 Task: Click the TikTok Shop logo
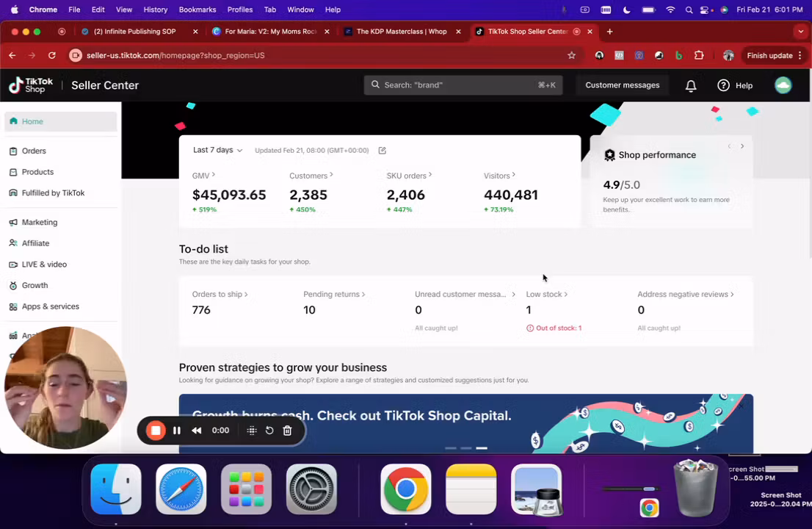coord(31,85)
